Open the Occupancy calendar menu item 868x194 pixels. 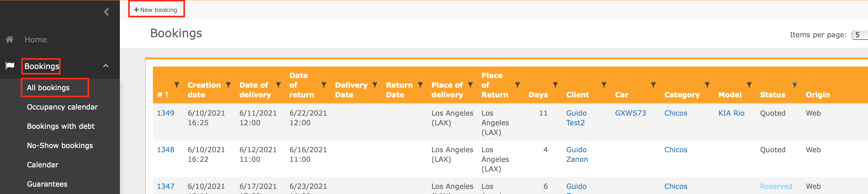click(62, 107)
